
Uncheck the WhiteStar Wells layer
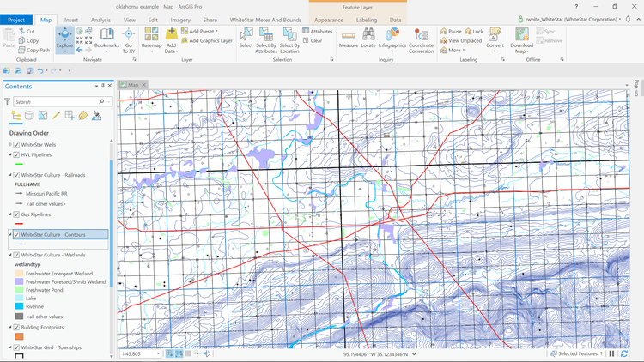pos(16,144)
